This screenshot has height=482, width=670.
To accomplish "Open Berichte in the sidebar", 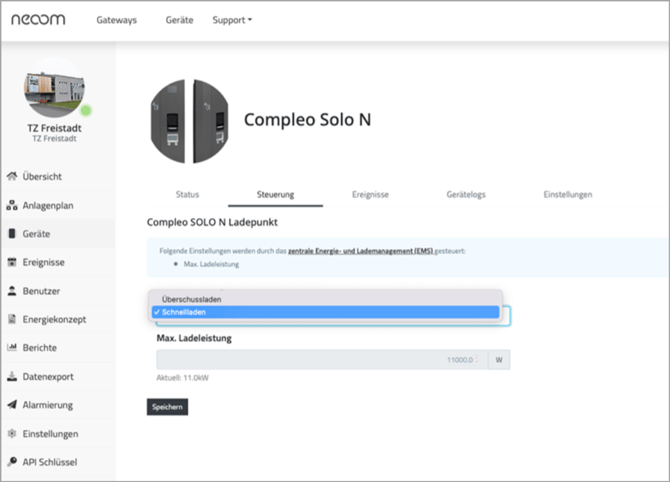I will 40,348.
